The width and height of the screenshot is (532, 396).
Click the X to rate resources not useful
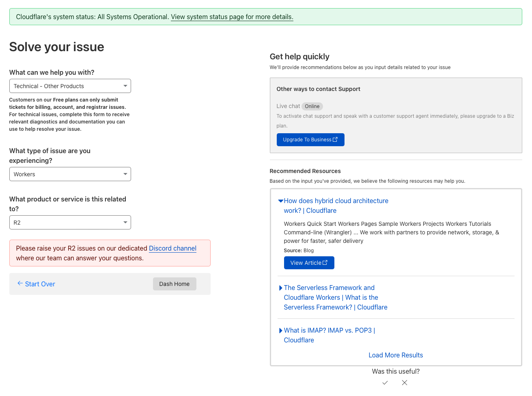coord(404,383)
